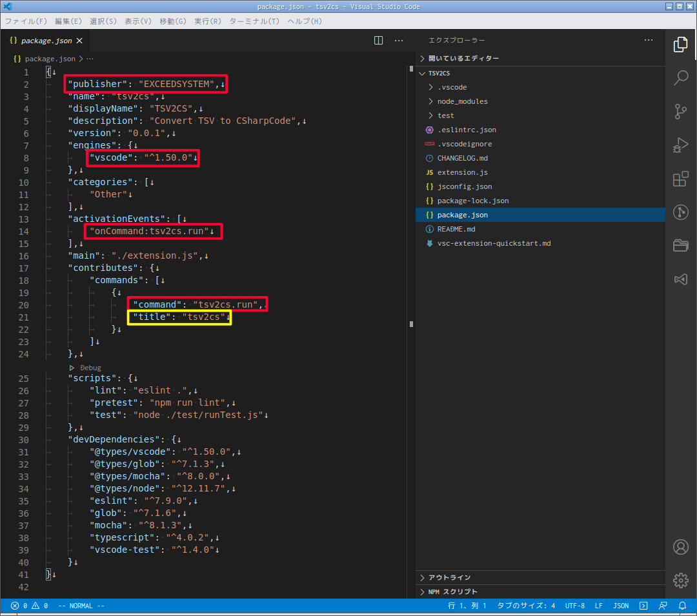The height and width of the screenshot is (616, 697).
Task: Click the "version" line in editor
Action: pos(122,134)
